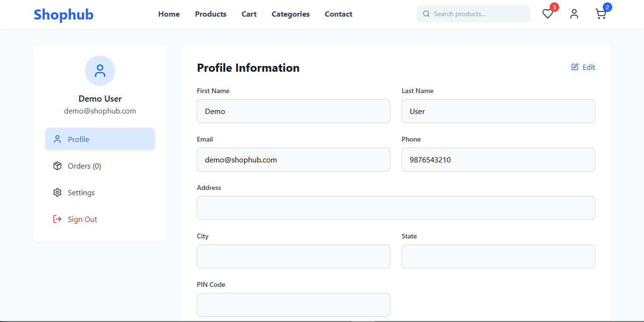Focus the PIN Code input box
Viewport: 644px width, 322px height.
[293, 305]
